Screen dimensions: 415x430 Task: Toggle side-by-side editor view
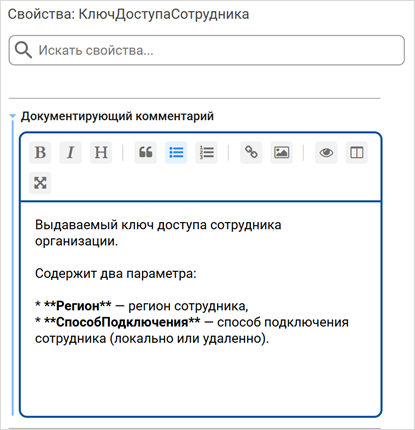357,152
